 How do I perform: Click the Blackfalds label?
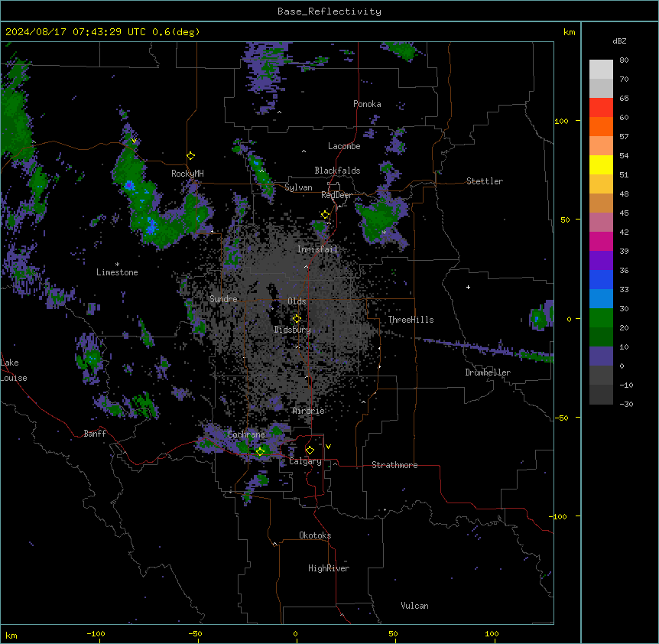337,171
